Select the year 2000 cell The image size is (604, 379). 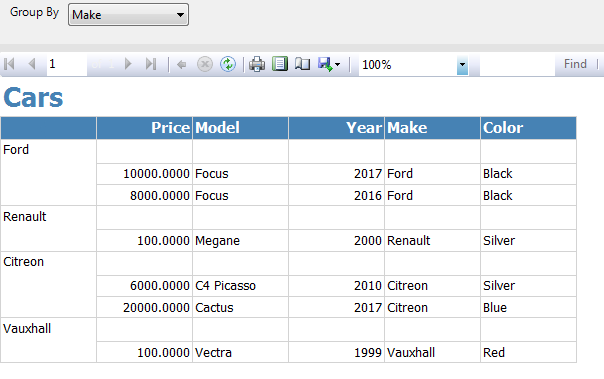point(336,241)
